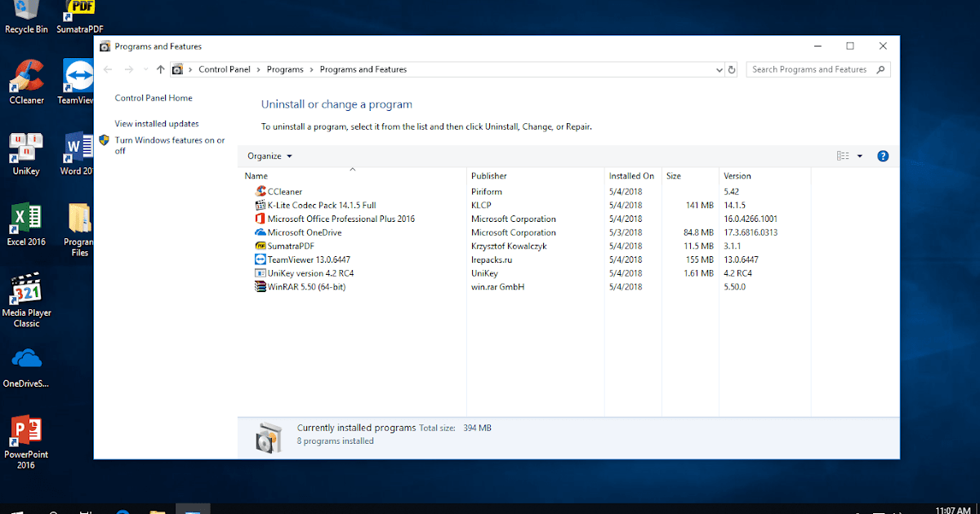Image resolution: width=980 pixels, height=514 pixels.
Task: Select the TeamViewer icon in program list
Action: pos(261,259)
